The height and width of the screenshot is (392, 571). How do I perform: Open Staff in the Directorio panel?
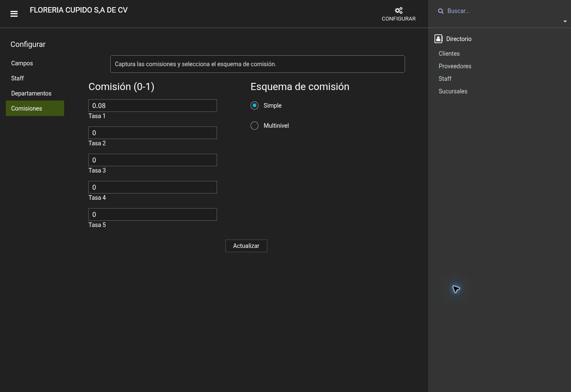pos(445,79)
